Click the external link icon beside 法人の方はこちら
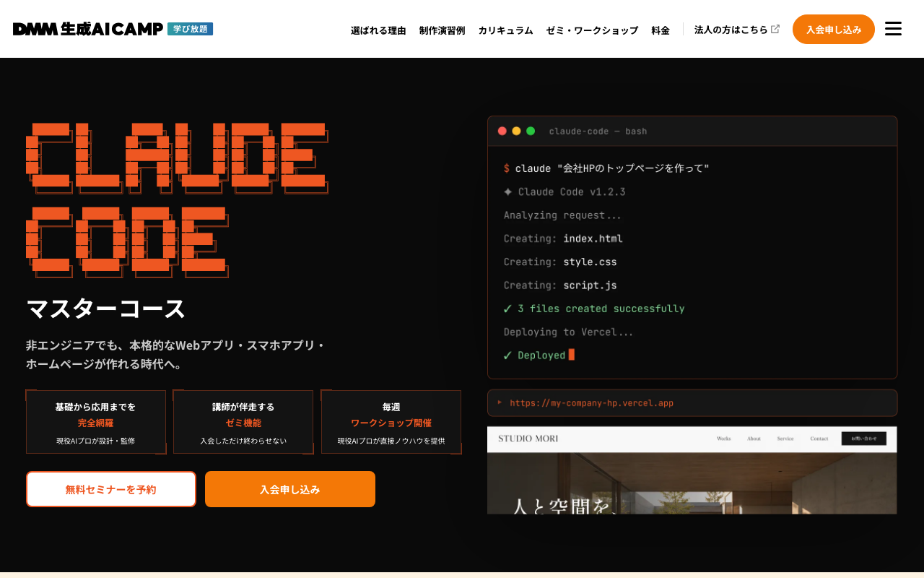This screenshot has height=578, width=924. coord(775,29)
